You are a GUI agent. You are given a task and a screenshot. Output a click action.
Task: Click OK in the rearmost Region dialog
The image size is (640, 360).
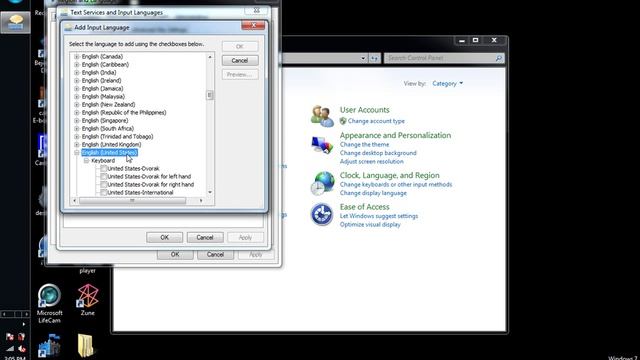coord(175,254)
